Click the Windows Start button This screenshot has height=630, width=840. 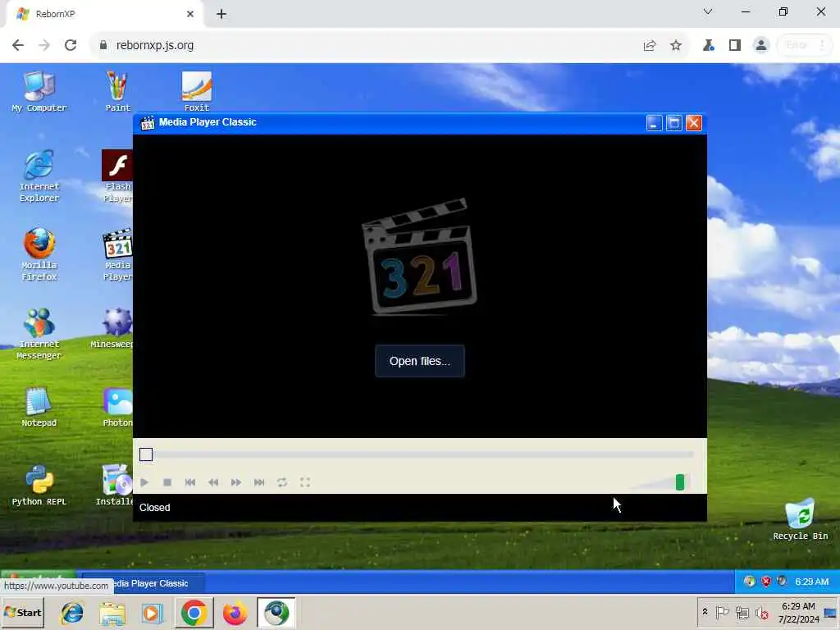(x=23, y=612)
